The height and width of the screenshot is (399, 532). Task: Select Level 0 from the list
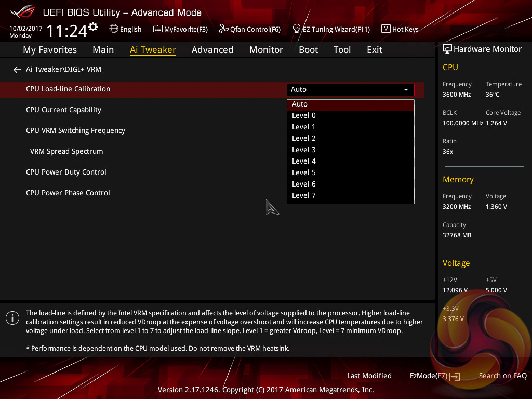tap(351, 116)
